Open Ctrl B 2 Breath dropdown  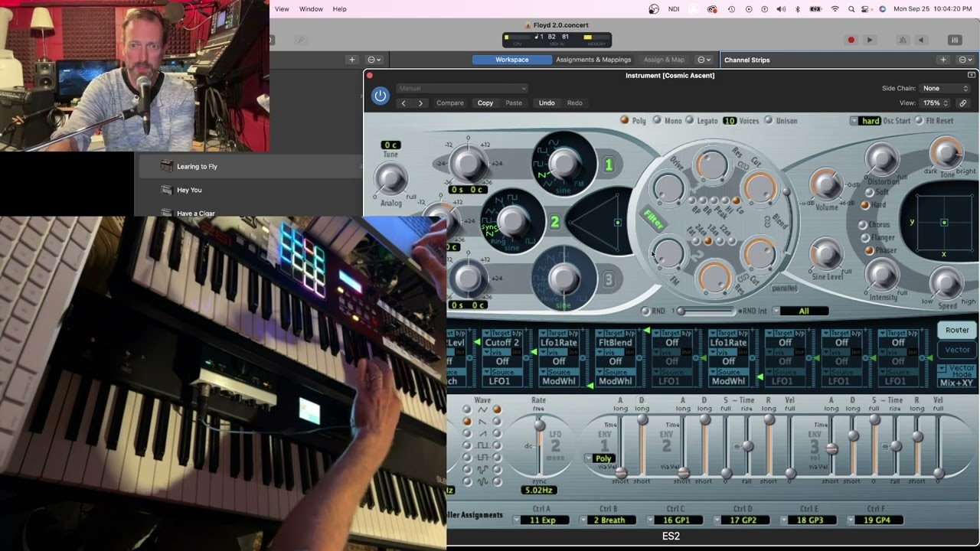pyautogui.click(x=609, y=520)
